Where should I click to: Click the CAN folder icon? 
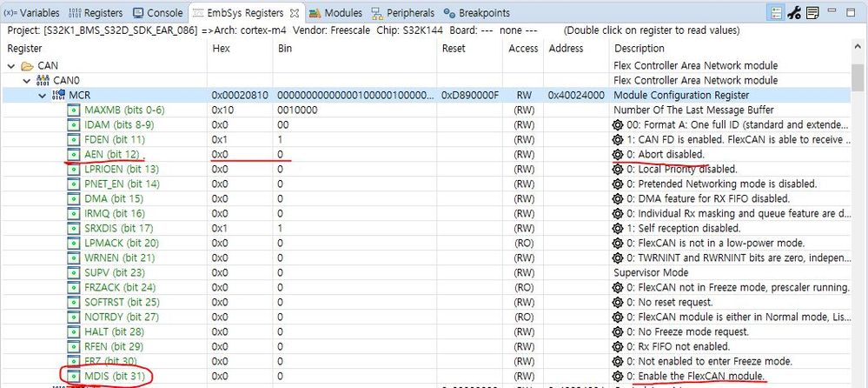[27, 66]
